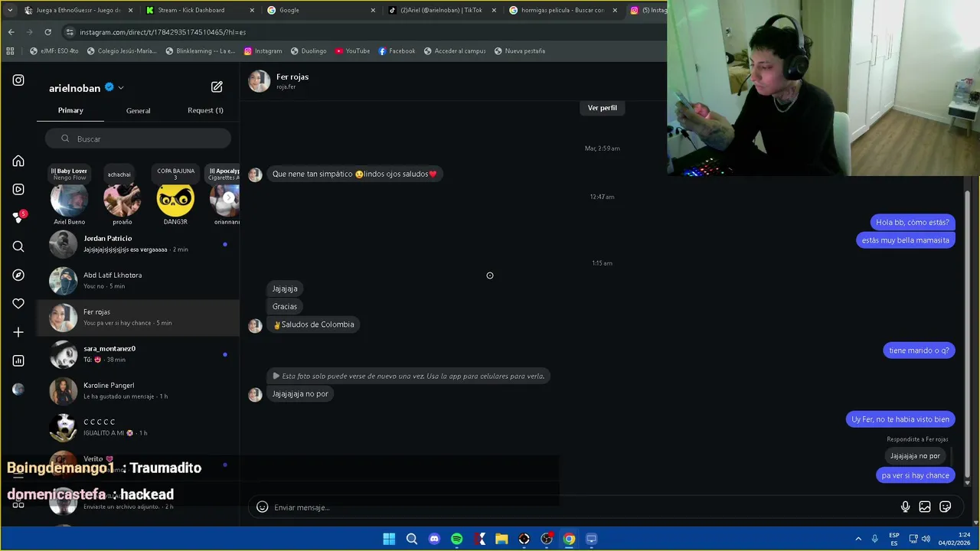Image resolution: width=980 pixels, height=551 pixels.
Task: Compose a new message pencil icon
Action: point(217,87)
